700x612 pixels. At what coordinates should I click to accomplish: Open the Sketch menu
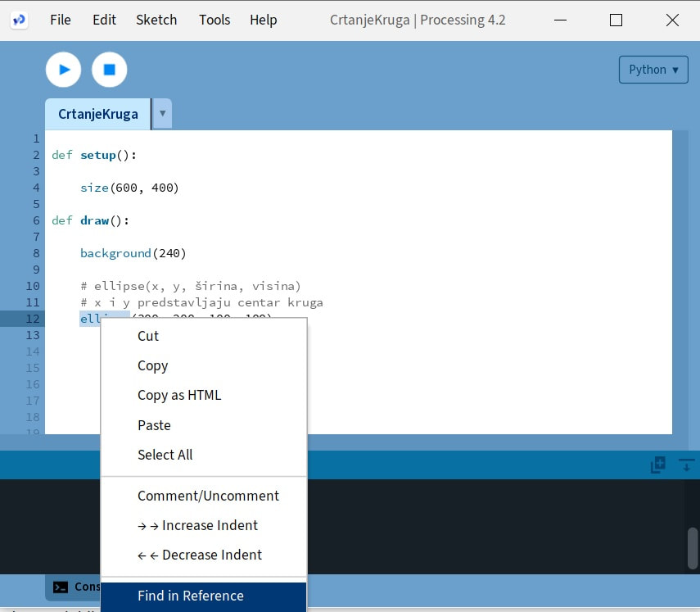156,20
